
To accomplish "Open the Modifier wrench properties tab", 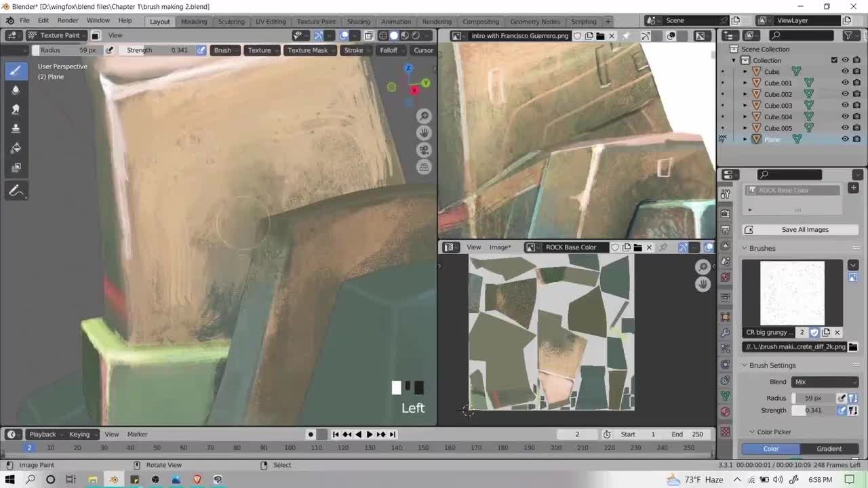I will pos(726,333).
